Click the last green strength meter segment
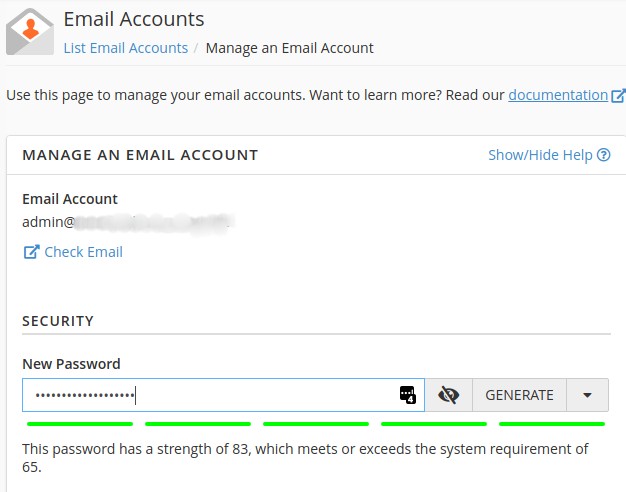The width and height of the screenshot is (626, 492). pyautogui.click(x=552, y=424)
